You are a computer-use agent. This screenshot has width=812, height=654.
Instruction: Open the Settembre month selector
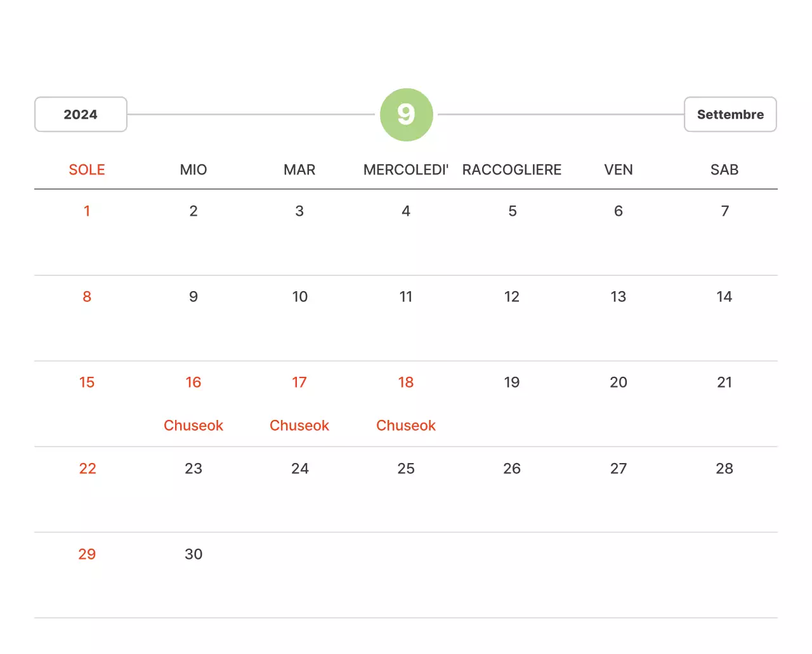pyautogui.click(x=730, y=114)
